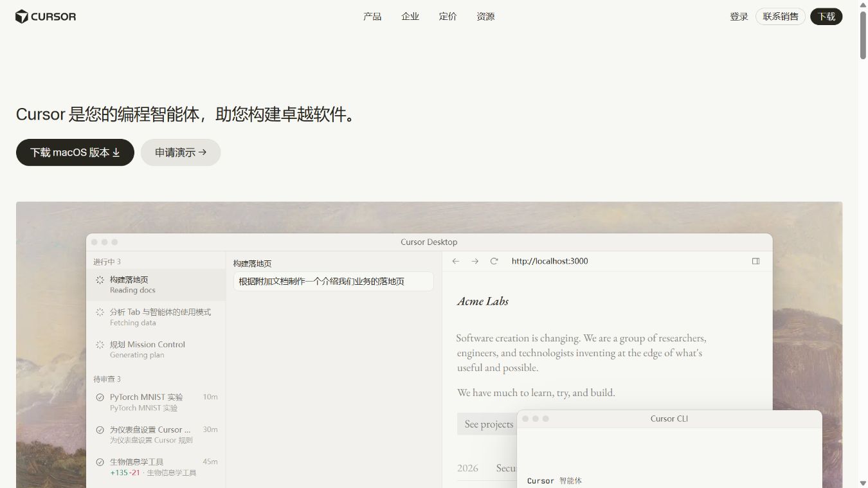Click 下载 macOS 版本 button
Screen dimensions: 868x488
(x=75, y=152)
